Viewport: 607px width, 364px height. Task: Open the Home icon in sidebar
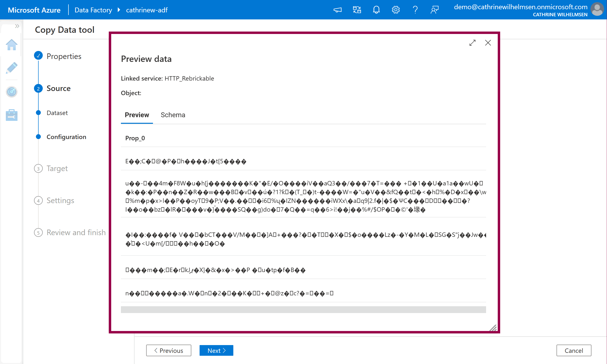[11, 45]
